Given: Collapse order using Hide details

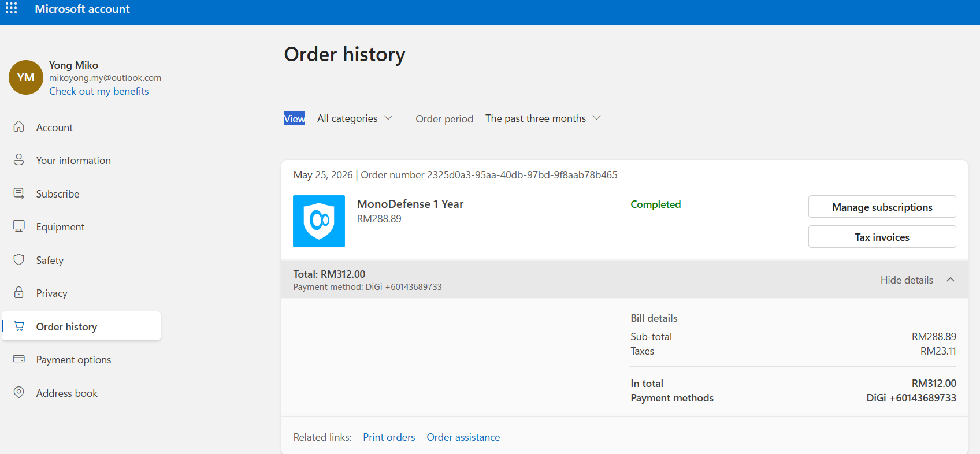Looking at the screenshot, I should (907, 280).
